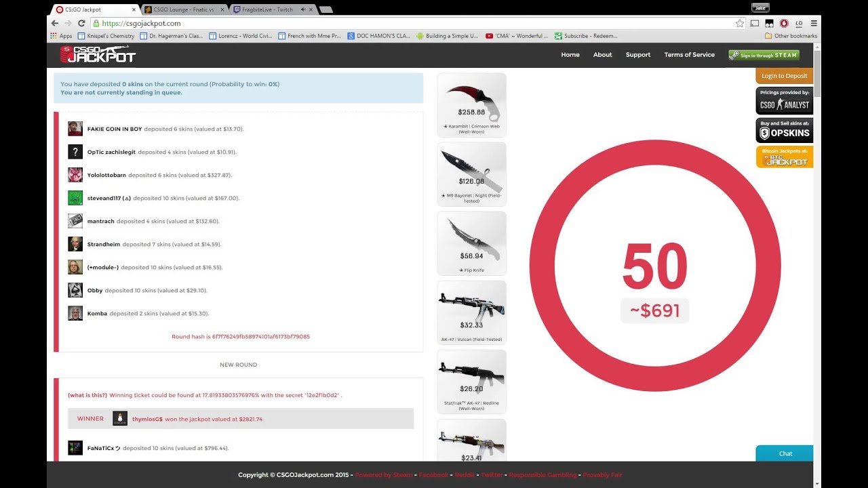Click the red stop-hand adblock extension icon
868x488 pixels.
[x=784, y=23]
